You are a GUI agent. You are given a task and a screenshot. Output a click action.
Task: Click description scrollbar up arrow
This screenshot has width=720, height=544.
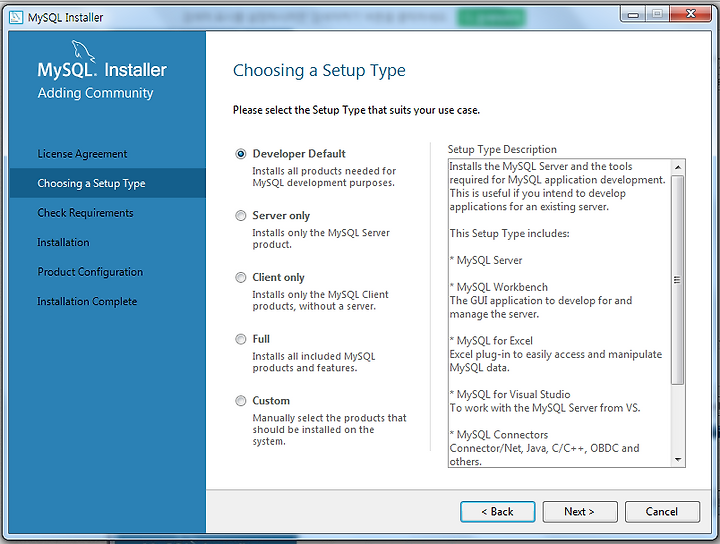pyautogui.click(x=678, y=167)
